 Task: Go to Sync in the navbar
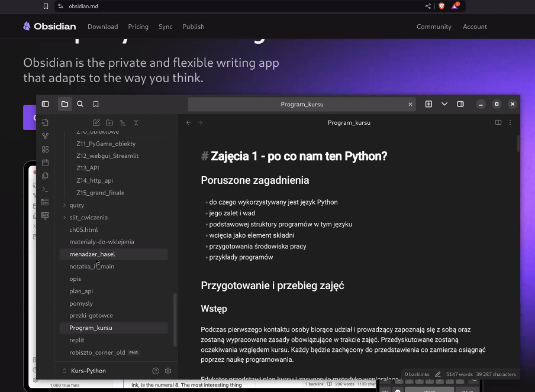(166, 27)
